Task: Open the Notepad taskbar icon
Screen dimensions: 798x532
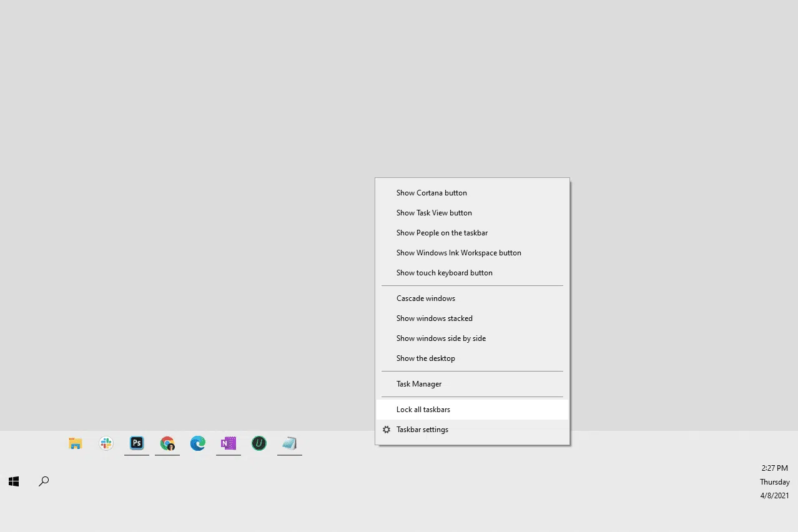Action: pos(290,444)
